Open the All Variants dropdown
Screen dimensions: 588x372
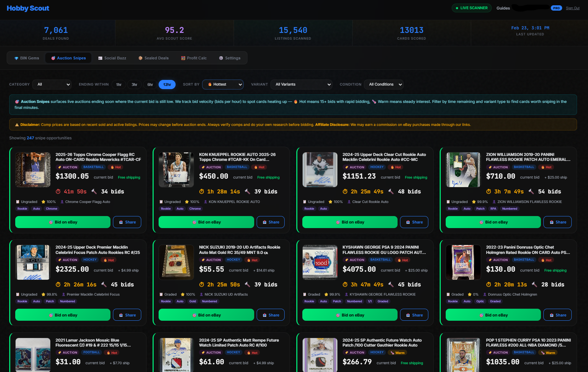click(301, 85)
